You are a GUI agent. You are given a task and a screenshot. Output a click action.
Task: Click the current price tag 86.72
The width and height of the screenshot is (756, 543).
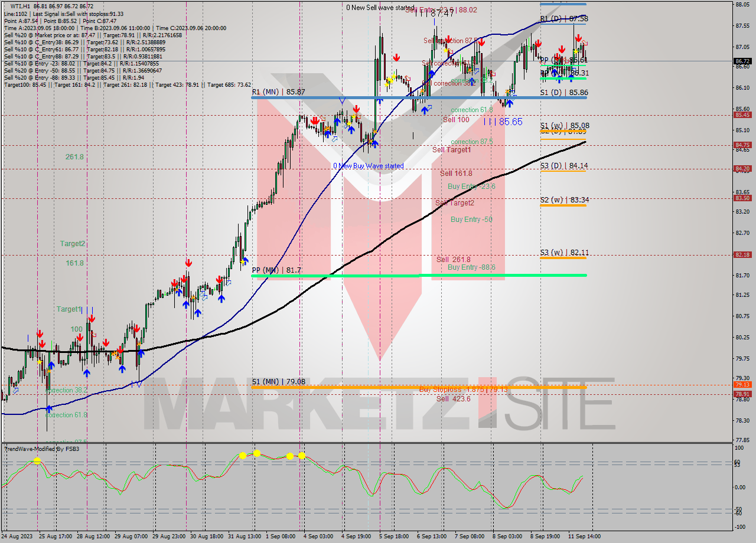(743, 61)
